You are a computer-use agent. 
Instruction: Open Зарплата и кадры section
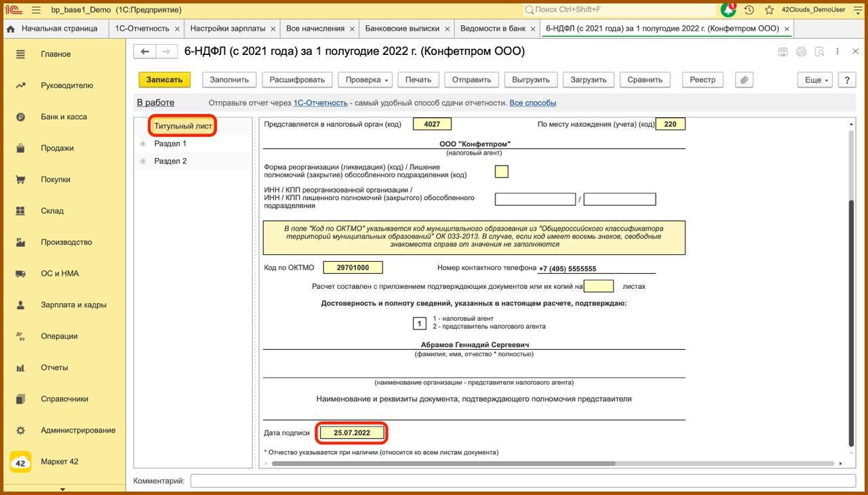click(x=73, y=305)
